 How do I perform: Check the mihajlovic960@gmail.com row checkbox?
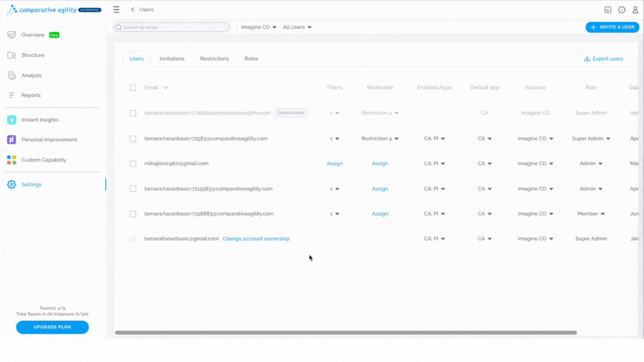click(132, 163)
